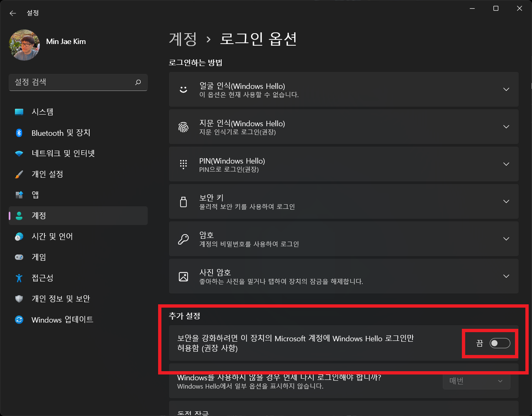Screen dimensions: 532x416
Task: Open Windows 업데이트 page
Action: pos(78,320)
